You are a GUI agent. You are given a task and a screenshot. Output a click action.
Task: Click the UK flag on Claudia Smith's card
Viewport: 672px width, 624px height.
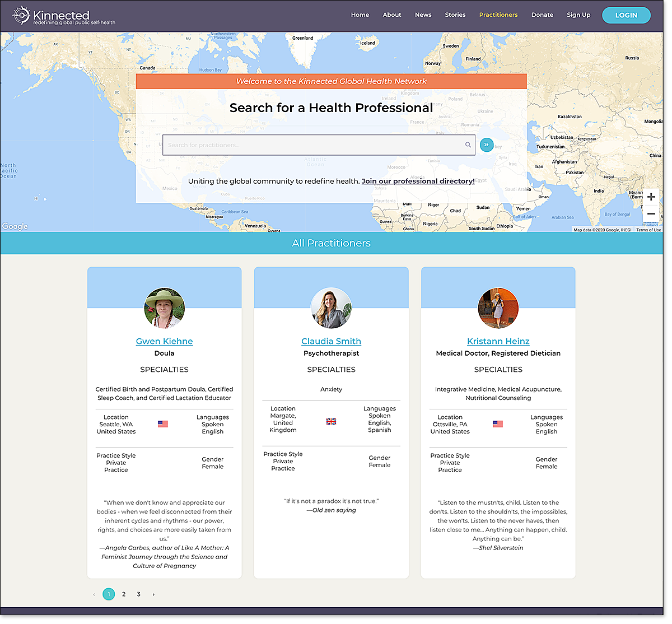332,421
